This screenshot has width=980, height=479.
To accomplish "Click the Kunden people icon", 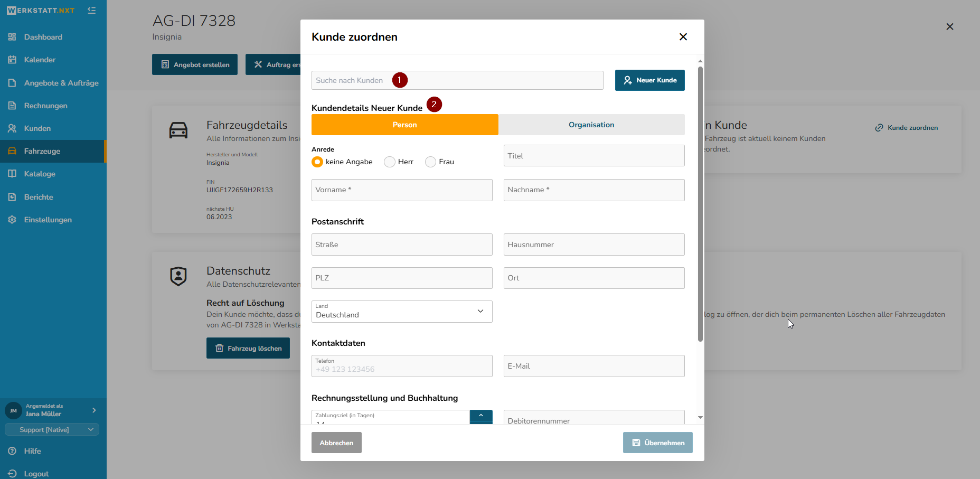I will point(12,128).
